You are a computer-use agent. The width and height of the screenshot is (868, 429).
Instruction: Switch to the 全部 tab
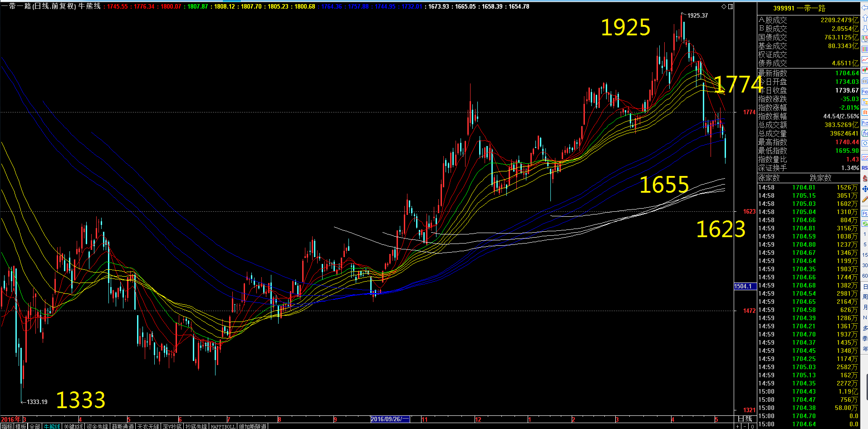[x=35, y=426]
